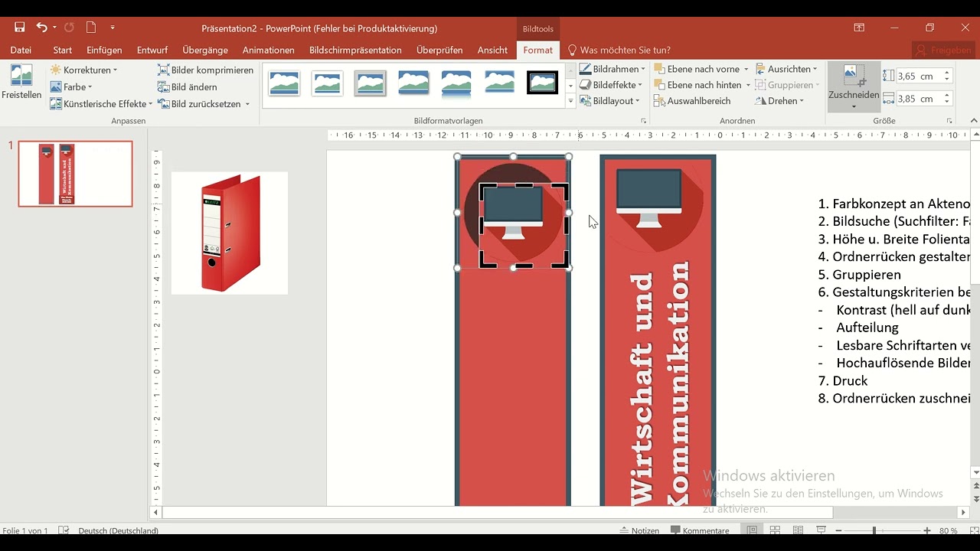Click Ebene nach hinten
The width and height of the screenshot is (980, 551).
click(697, 85)
